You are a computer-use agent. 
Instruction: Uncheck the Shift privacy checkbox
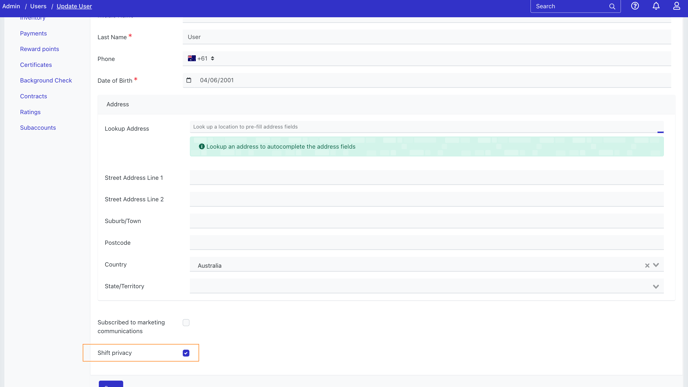186,353
